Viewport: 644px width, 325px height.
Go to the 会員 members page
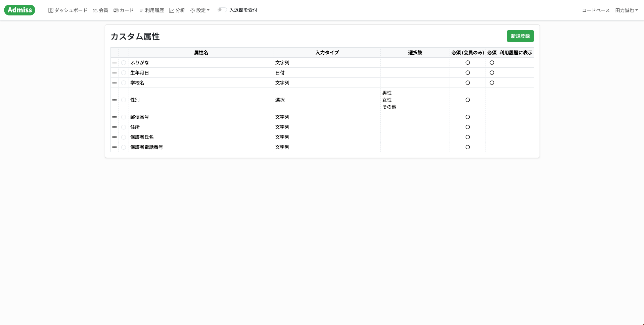100,10
